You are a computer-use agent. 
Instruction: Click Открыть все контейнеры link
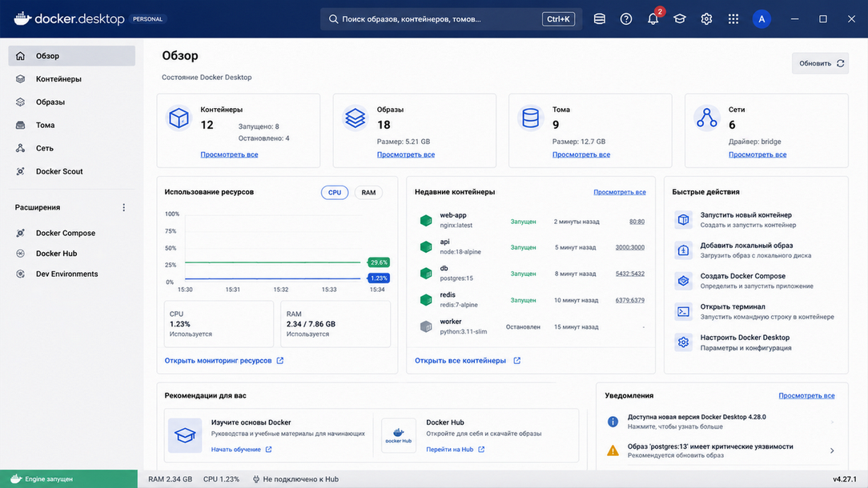coord(467,361)
